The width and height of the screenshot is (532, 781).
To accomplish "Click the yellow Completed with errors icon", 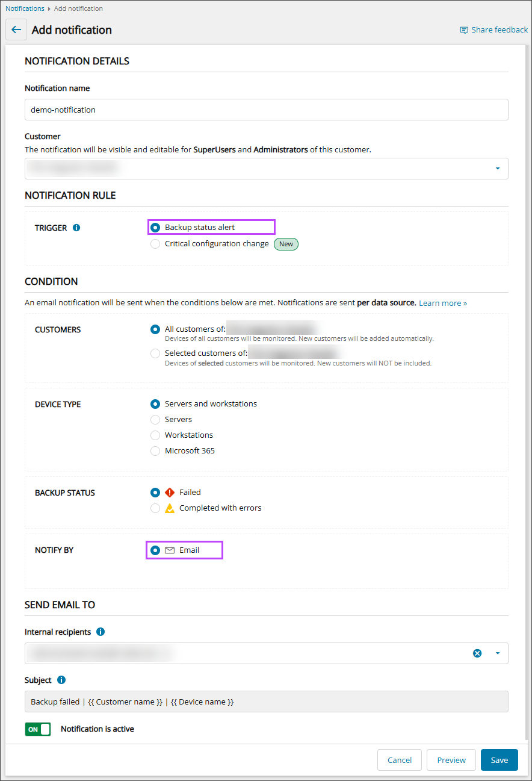I will coord(170,508).
